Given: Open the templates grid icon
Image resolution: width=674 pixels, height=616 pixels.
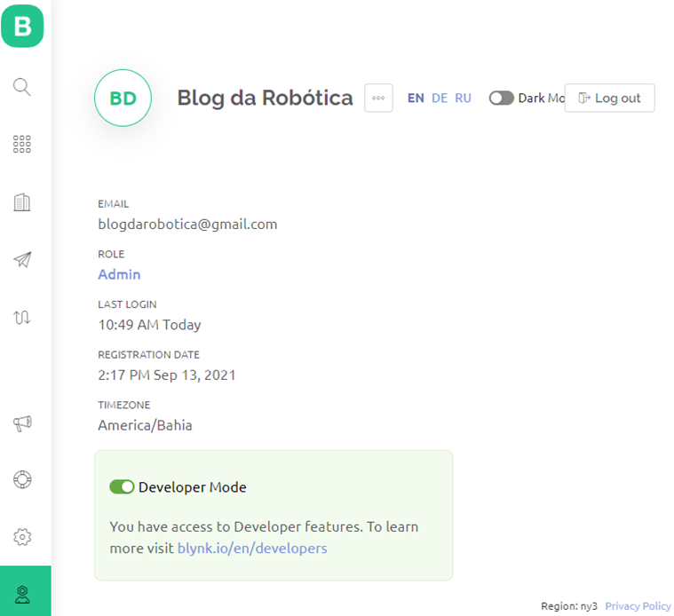Looking at the screenshot, I should tap(22, 145).
